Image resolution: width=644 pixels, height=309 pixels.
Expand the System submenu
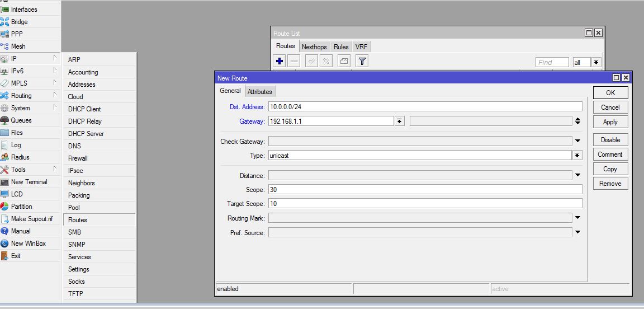pyautogui.click(x=30, y=108)
